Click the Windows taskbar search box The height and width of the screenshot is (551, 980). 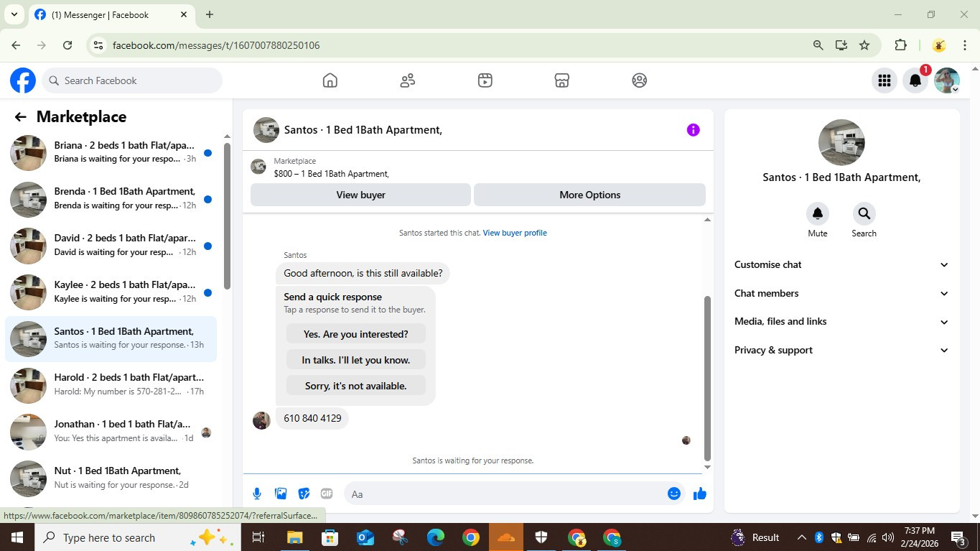point(136,537)
